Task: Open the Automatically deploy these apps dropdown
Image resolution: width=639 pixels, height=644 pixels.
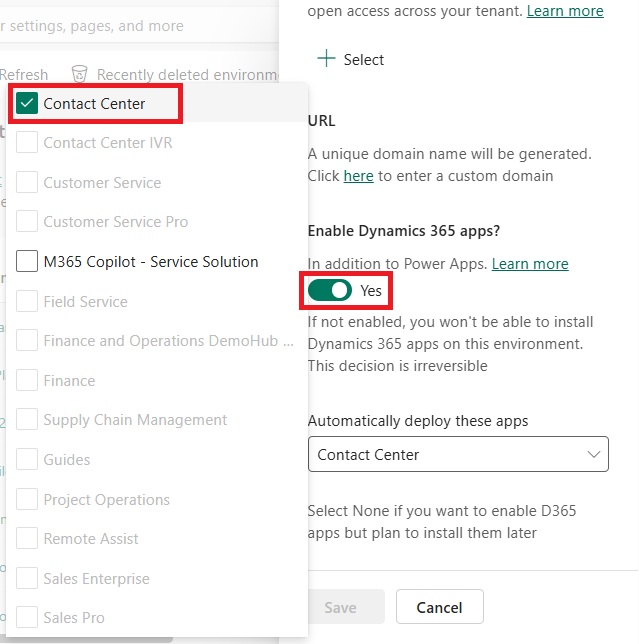Action: pos(458,454)
